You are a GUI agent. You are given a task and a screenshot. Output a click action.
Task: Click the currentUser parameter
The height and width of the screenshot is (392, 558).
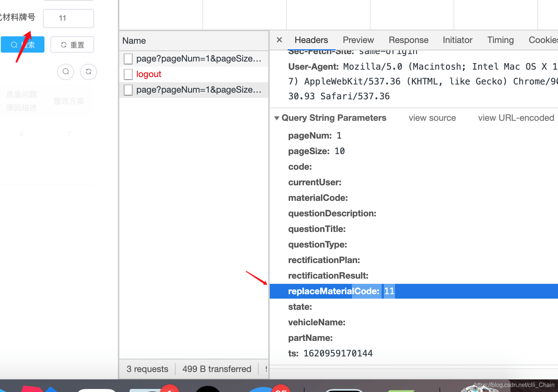click(x=315, y=182)
